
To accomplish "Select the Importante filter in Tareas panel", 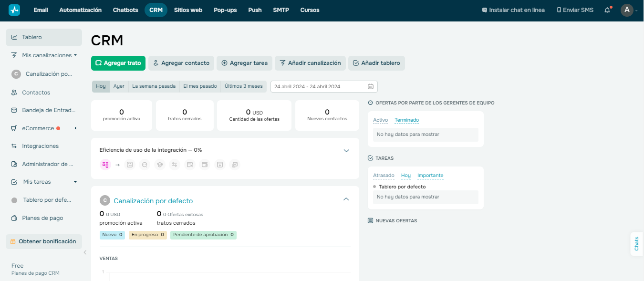I will click(x=430, y=175).
